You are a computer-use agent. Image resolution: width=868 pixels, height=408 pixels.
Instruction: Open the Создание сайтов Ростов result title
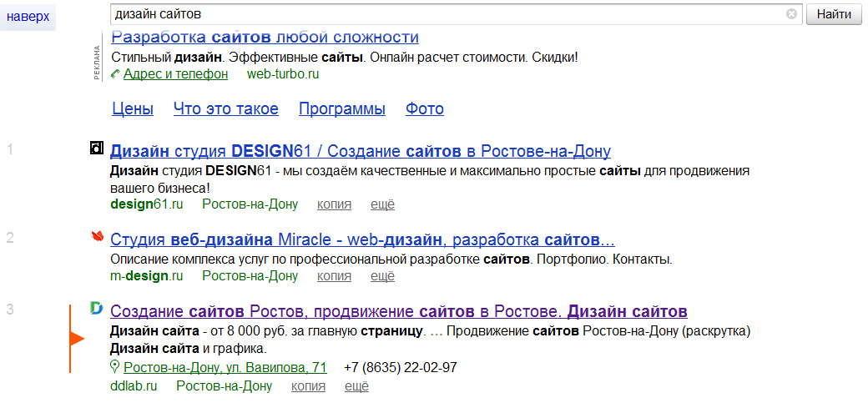pyautogui.click(x=399, y=311)
